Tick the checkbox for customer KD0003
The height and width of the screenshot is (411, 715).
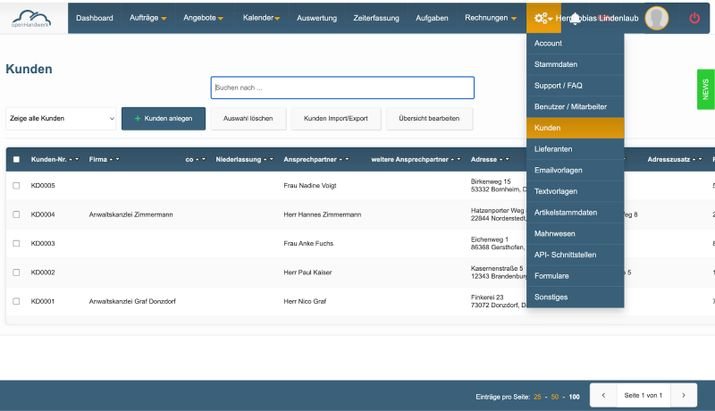point(16,244)
